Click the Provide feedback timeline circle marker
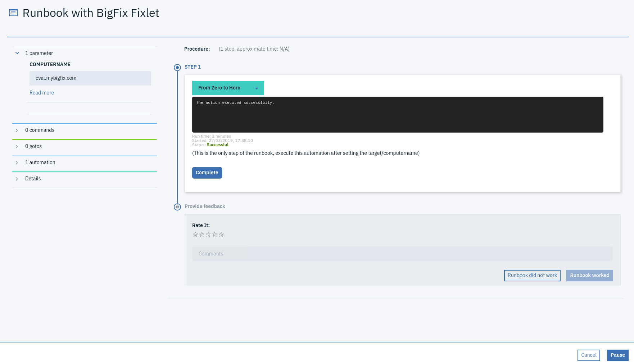This screenshot has width=634, height=364. [x=177, y=207]
